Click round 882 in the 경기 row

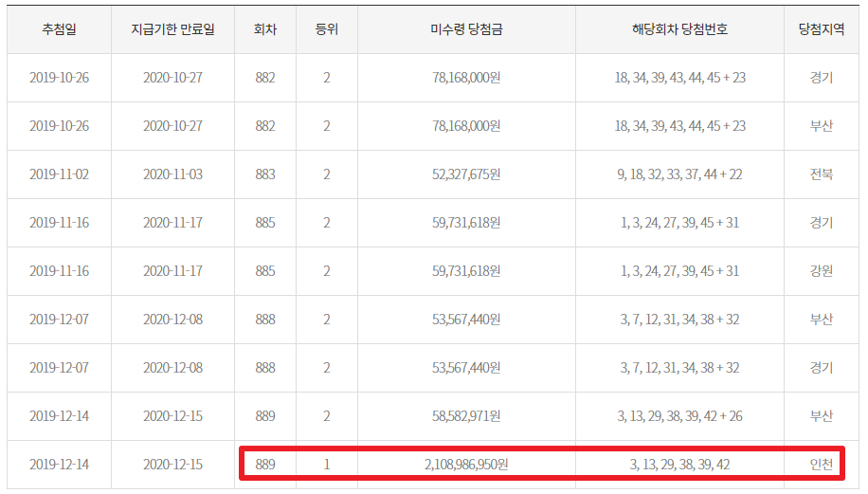(265, 78)
